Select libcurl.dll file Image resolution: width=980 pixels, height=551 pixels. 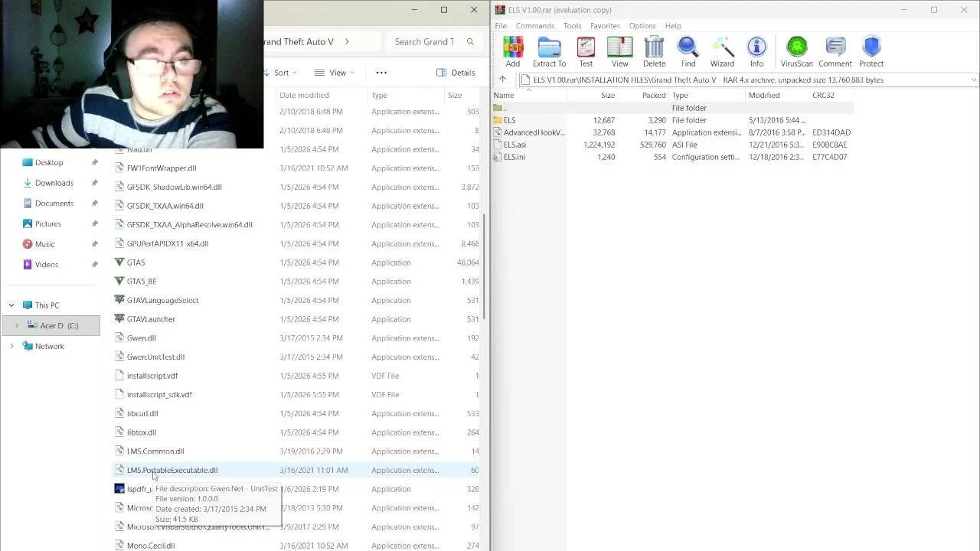click(142, 414)
